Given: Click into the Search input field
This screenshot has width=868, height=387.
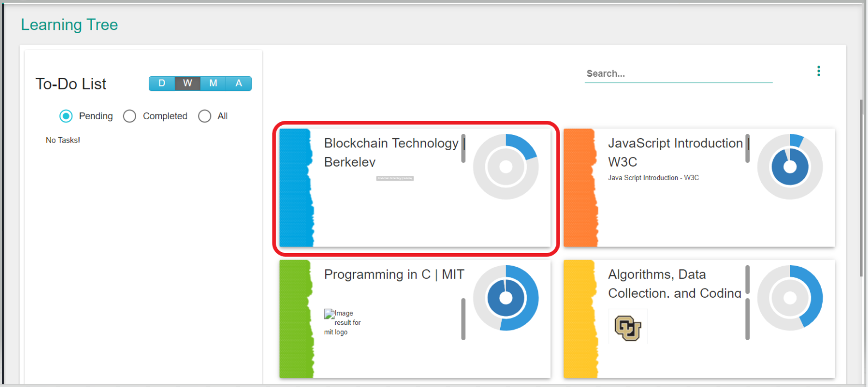Looking at the screenshot, I should [x=678, y=73].
